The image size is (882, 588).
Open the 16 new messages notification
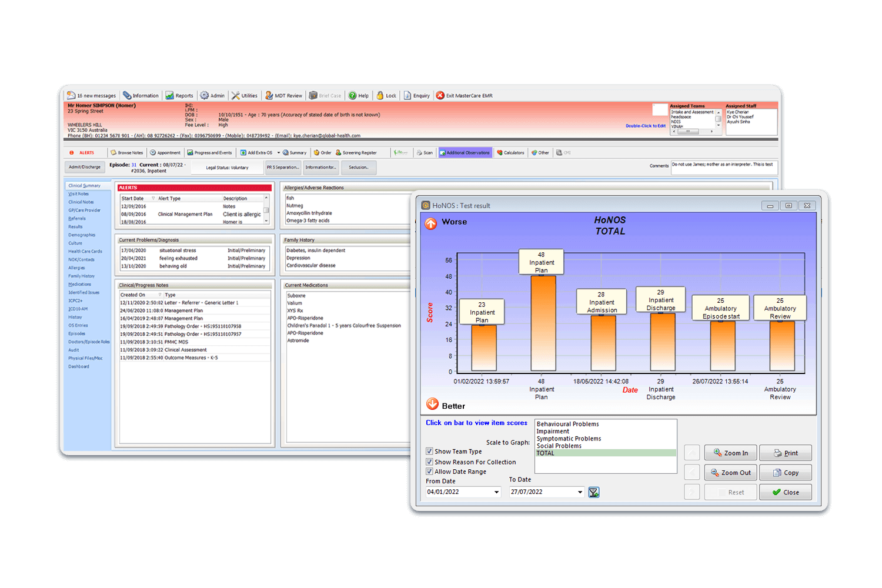(91, 95)
